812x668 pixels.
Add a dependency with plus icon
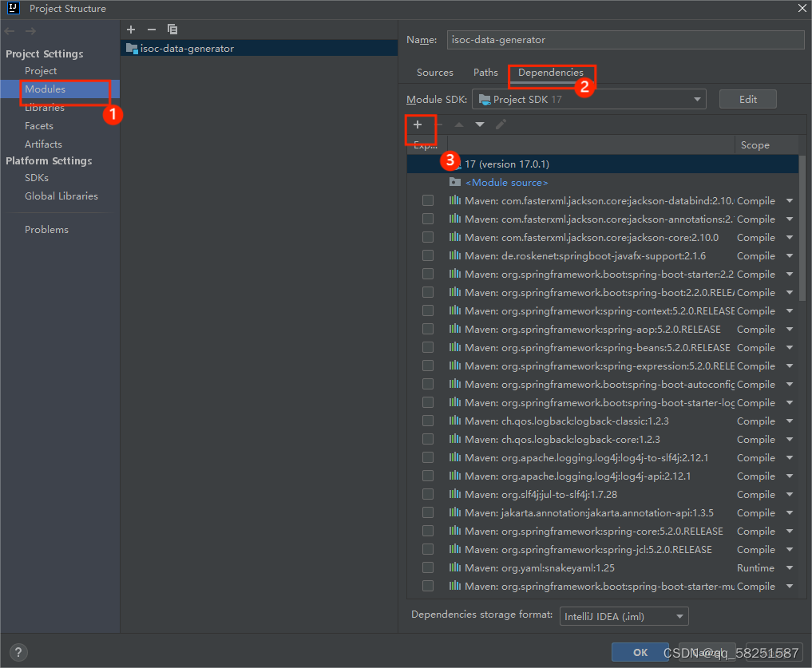pyautogui.click(x=418, y=125)
